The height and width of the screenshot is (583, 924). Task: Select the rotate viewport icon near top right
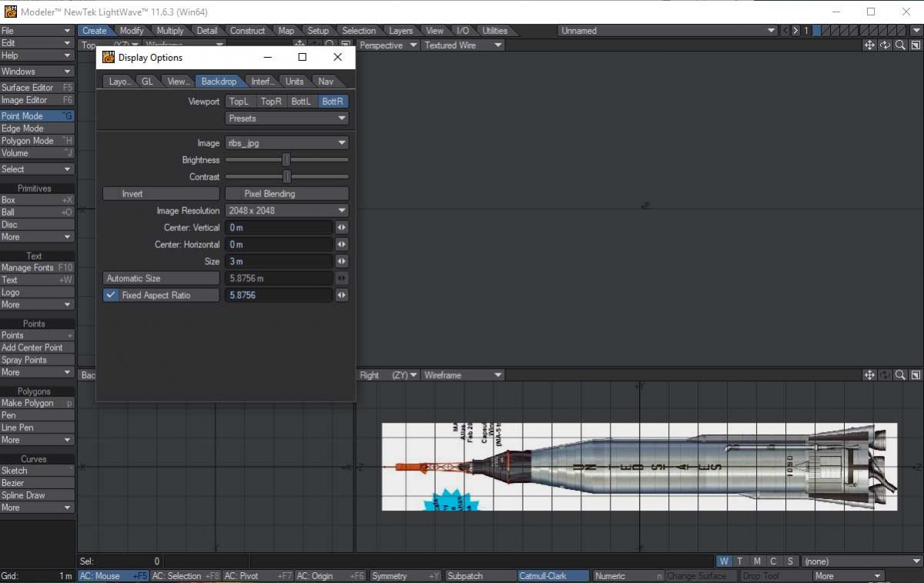click(884, 45)
